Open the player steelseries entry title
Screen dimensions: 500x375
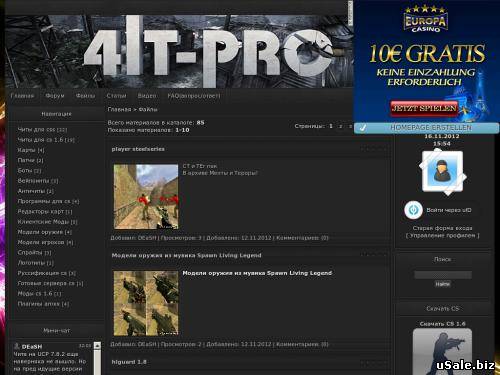pyautogui.click(x=138, y=149)
